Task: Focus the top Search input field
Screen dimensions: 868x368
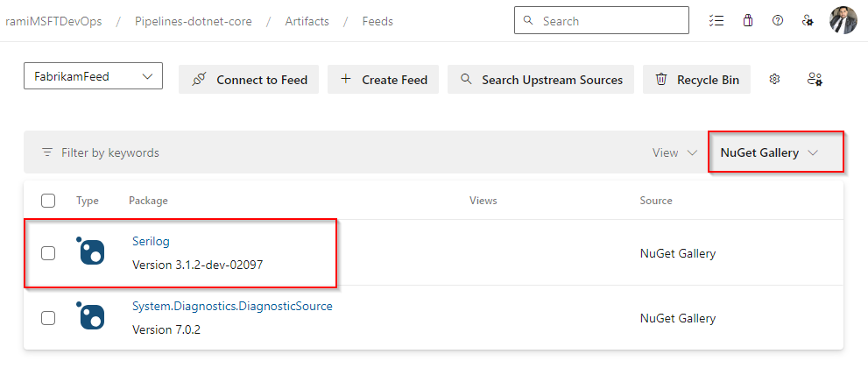Action: click(x=602, y=20)
